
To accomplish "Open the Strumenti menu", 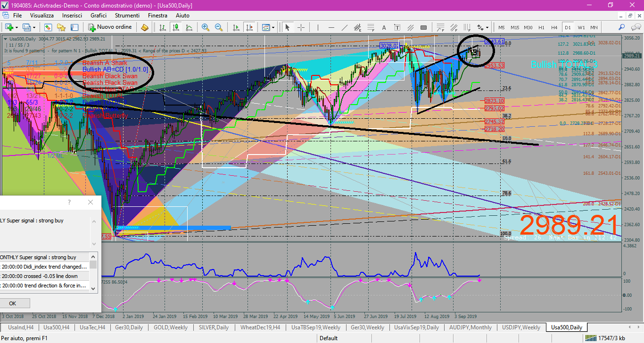I will click(x=127, y=16).
